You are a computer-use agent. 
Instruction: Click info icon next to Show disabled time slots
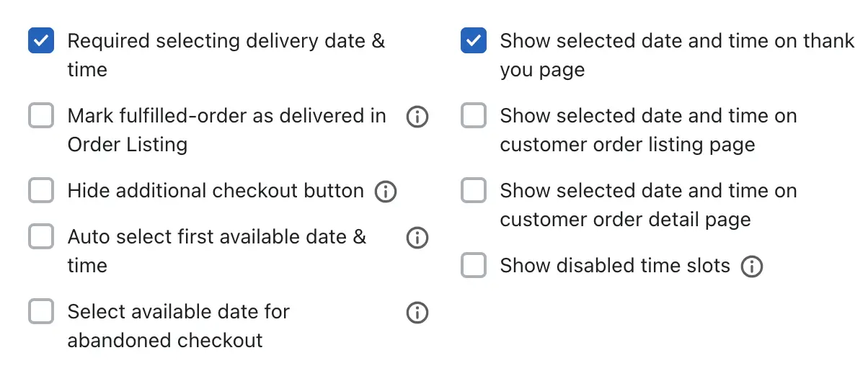click(752, 267)
